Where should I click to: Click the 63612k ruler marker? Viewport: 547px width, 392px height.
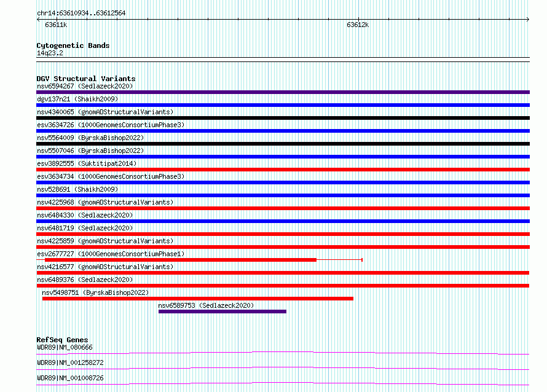[358, 25]
